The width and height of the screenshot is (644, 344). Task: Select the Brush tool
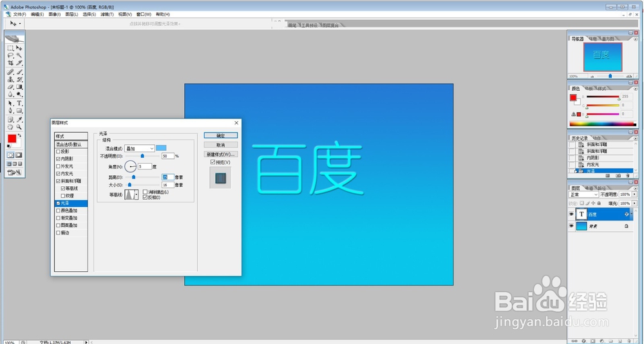19,72
